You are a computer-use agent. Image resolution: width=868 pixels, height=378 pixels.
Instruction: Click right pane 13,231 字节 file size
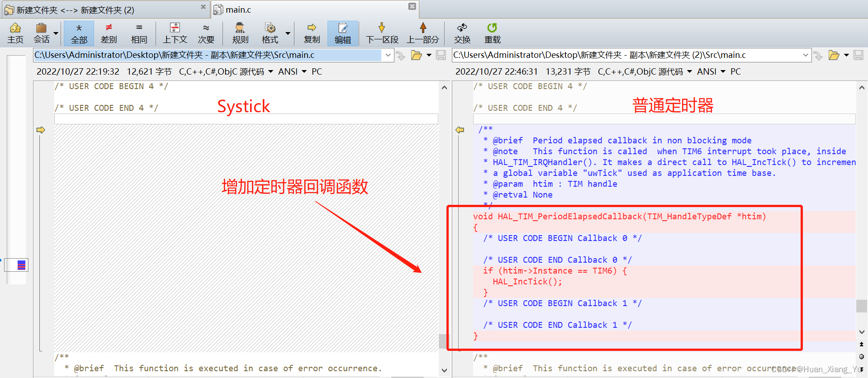tap(568, 71)
